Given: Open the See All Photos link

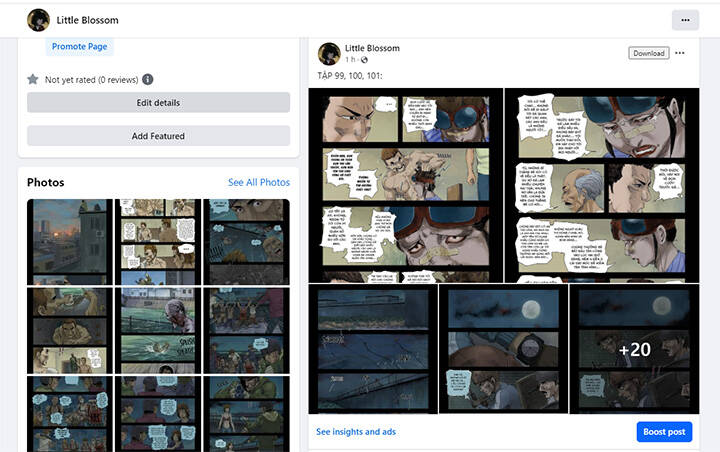Looking at the screenshot, I should (259, 183).
